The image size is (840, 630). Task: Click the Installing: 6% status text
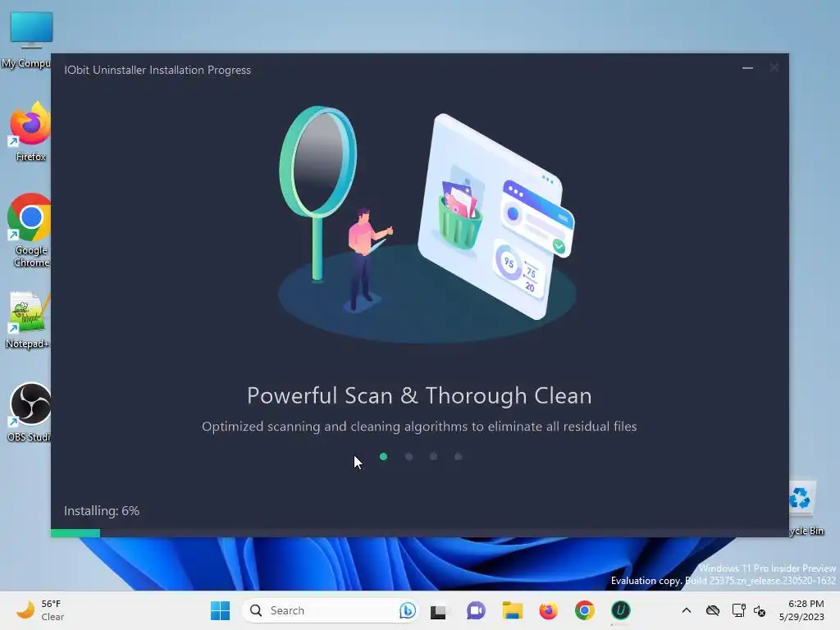coord(102,510)
